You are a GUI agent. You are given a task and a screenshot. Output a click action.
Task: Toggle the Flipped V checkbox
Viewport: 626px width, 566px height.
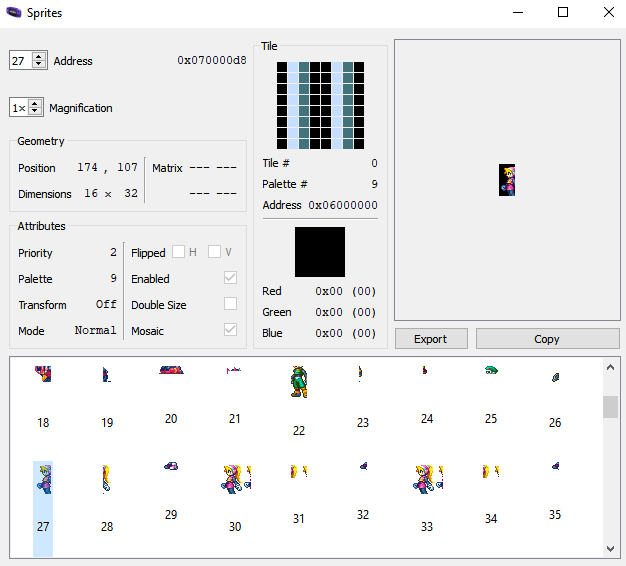tap(214, 252)
